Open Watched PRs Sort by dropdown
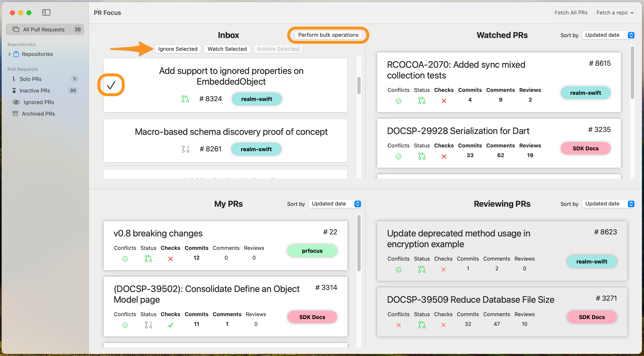Screen dimensions: 644x356 click(608, 35)
